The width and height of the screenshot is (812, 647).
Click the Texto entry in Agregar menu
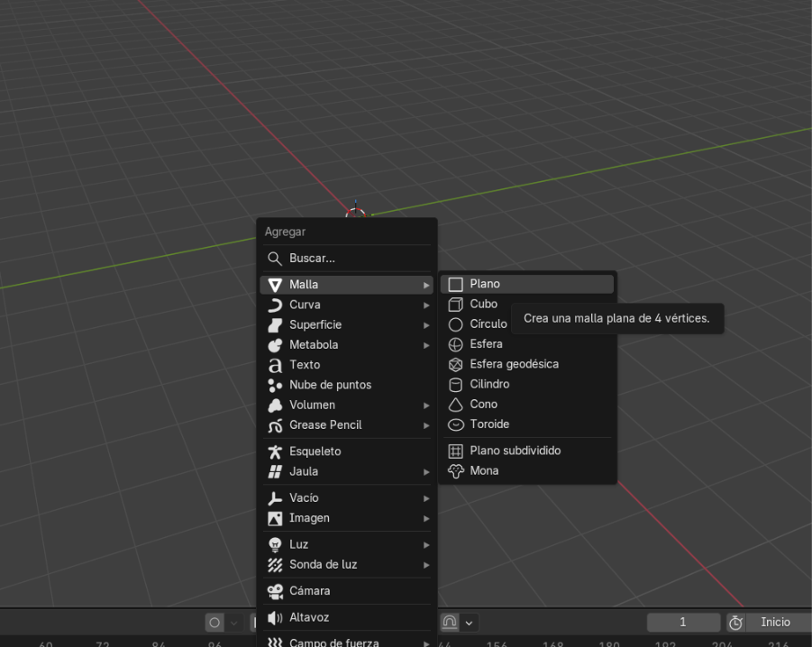tap(305, 365)
